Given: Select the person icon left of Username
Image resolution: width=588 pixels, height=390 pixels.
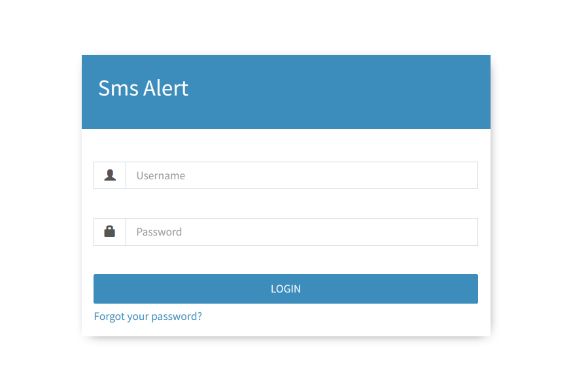Looking at the screenshot, I should (x=110, y=175).
